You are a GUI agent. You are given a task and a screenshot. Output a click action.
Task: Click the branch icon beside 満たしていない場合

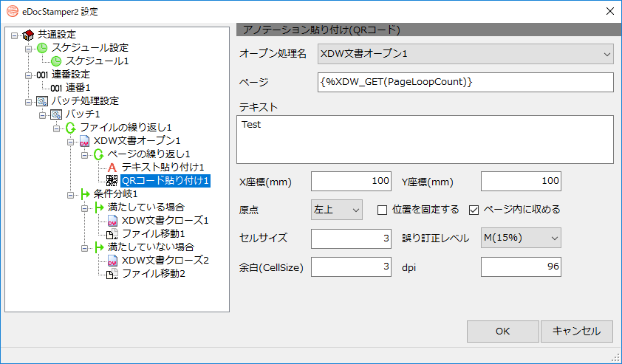(x=99, y=247)
